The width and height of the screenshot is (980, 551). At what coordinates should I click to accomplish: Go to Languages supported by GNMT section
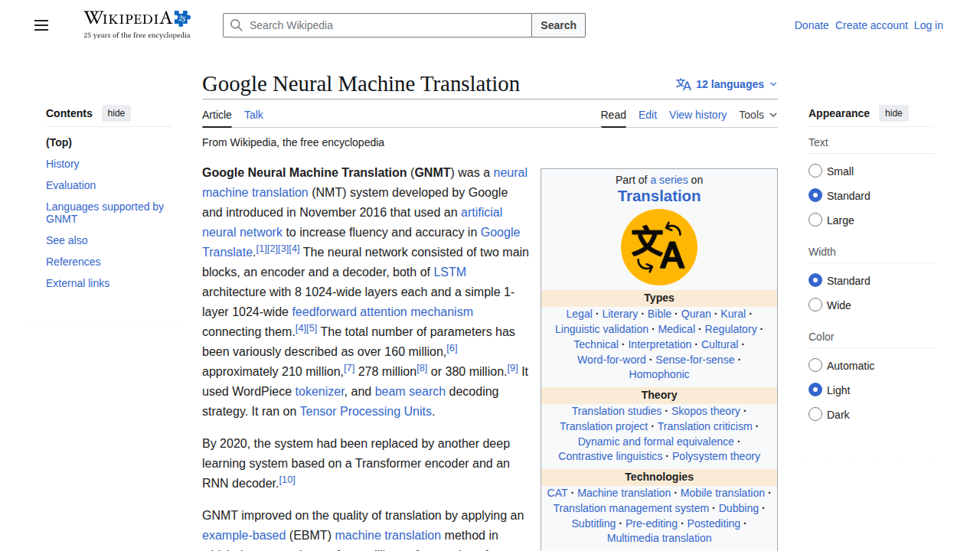click(x=105, y=213)
